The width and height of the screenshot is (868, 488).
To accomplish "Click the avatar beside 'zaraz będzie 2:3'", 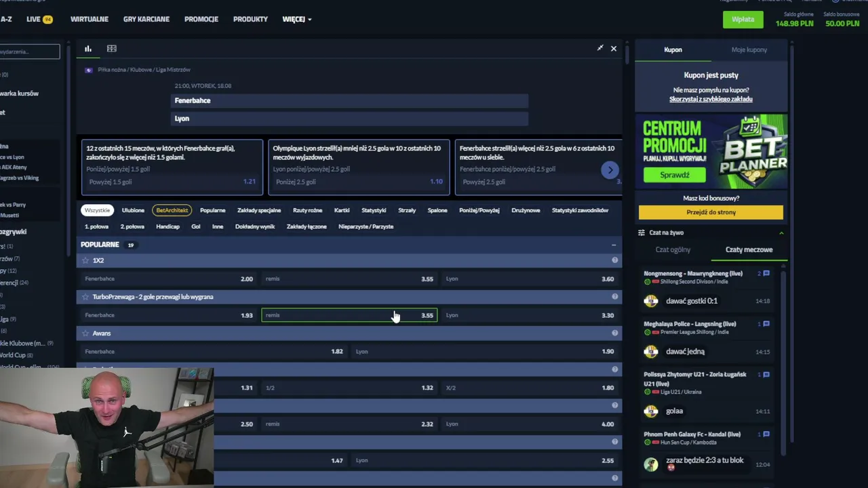I will (x=651, y=464).
